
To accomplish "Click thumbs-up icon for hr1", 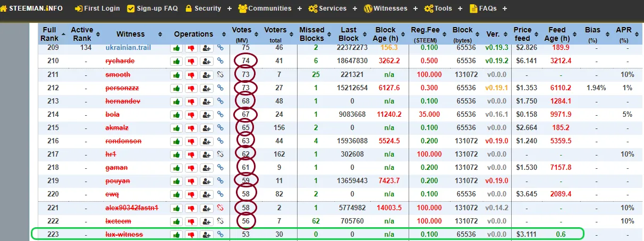I will (x=175, y=154).
